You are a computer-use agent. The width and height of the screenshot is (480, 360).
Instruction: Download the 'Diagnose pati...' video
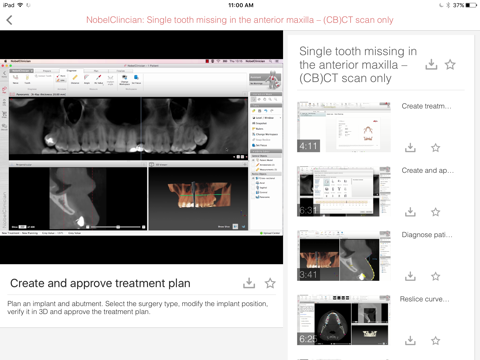point(410,276)
